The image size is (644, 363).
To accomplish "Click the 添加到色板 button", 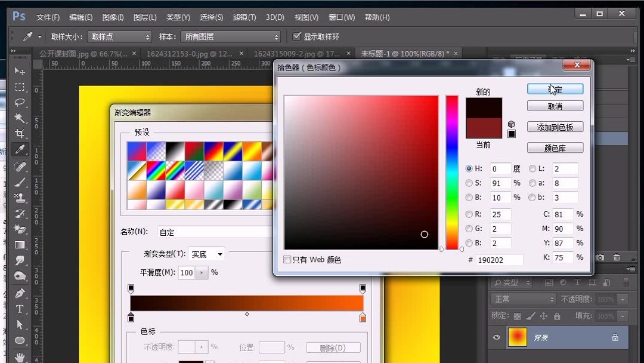I will coord(555,127).
